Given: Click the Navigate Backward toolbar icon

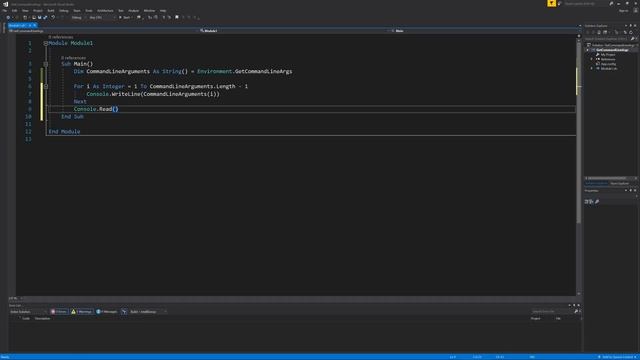Looking at the screenshot, I should 8,18.
